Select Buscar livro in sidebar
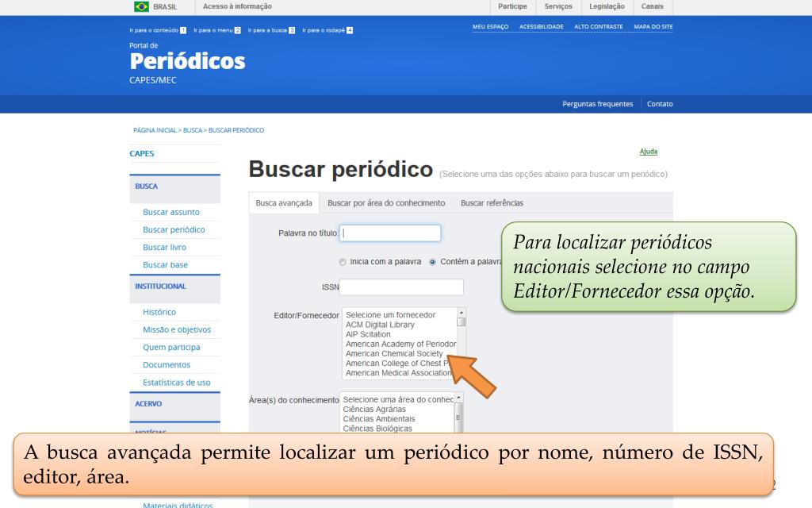 [x=164, y=248]
